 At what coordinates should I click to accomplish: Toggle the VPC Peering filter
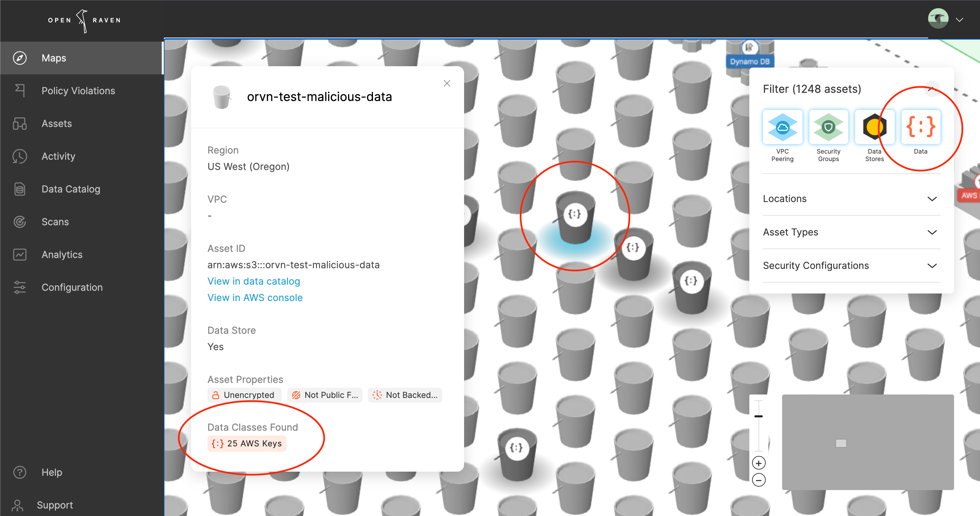click(782, 128)
